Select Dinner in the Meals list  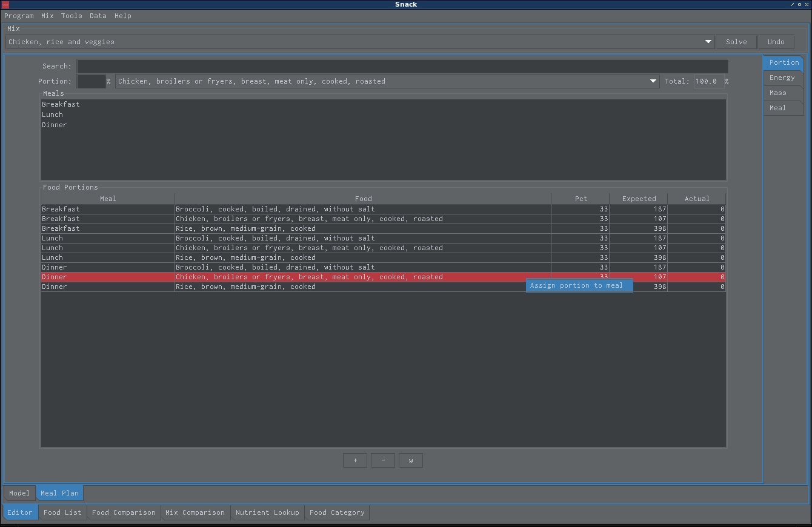pos(383,125)
